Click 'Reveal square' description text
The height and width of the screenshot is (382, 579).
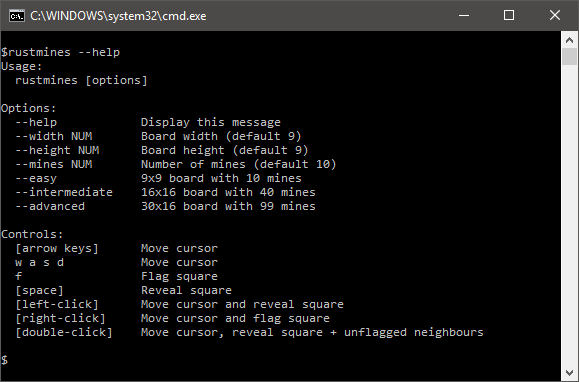pos(186,290)
